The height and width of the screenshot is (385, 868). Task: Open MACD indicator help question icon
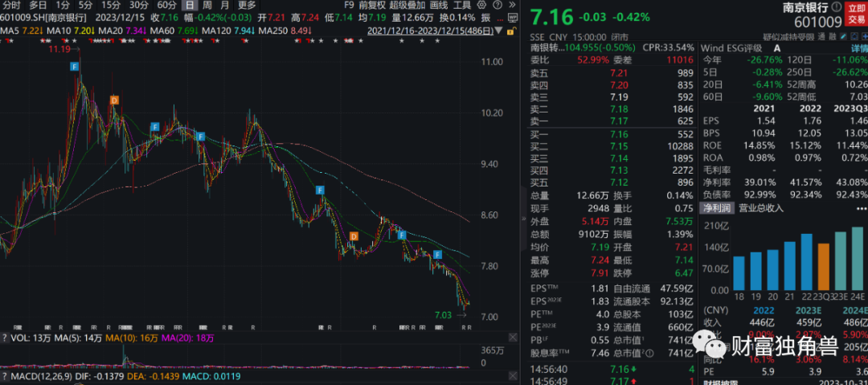coord(5,377)
